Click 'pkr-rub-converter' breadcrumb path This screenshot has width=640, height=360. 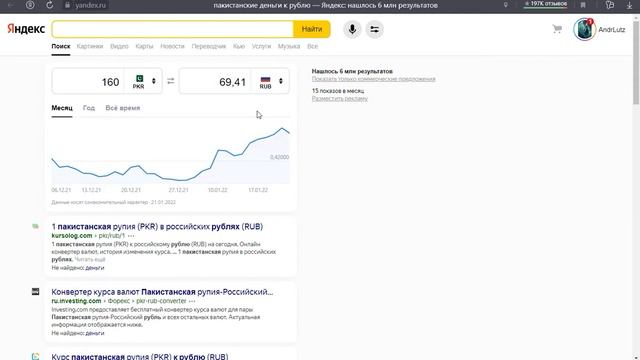(161, 301)
